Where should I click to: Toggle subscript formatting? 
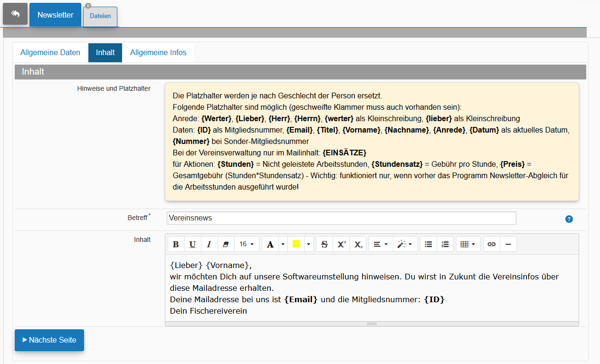click(358, 244)
